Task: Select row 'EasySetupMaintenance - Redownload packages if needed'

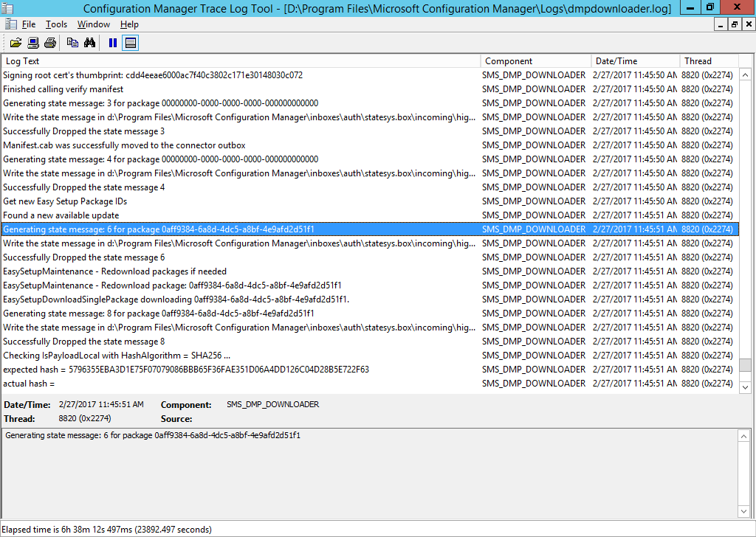Action: pos(370,271)
